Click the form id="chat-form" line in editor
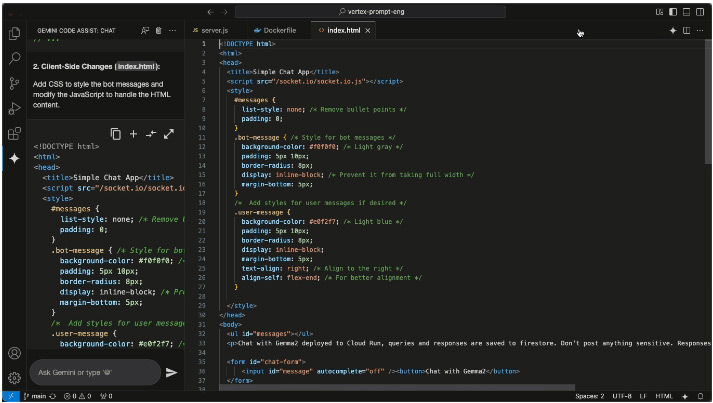The image size is (713, 403). 266,362
